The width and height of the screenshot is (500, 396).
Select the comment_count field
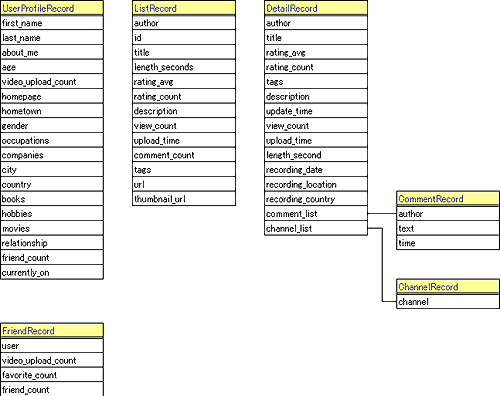pyautogui.click(x=184, y=155)
